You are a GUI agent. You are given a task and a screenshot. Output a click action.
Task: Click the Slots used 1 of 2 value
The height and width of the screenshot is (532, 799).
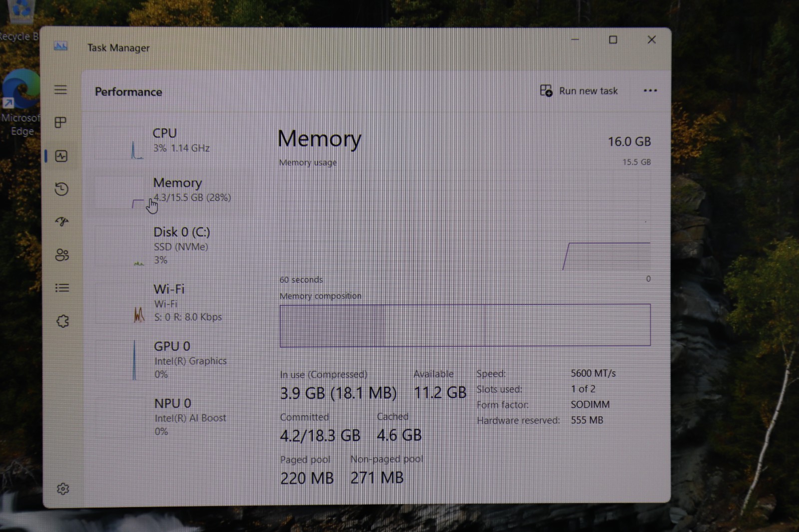pos(583,389)
